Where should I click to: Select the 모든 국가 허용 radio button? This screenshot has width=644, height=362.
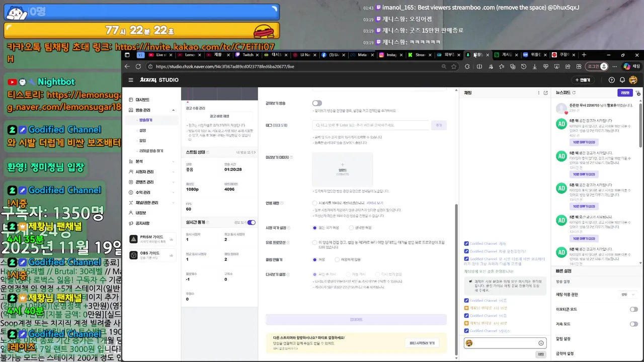314,227
